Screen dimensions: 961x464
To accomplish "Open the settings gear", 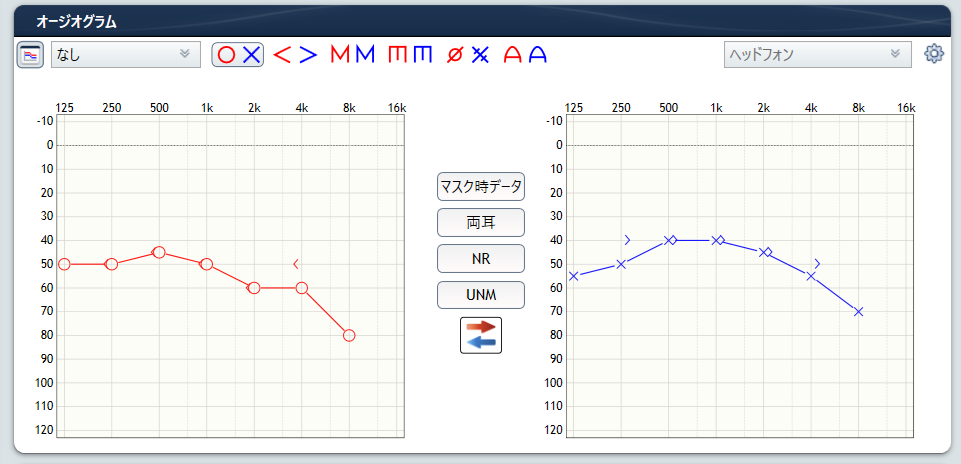I will coord(934,54).
